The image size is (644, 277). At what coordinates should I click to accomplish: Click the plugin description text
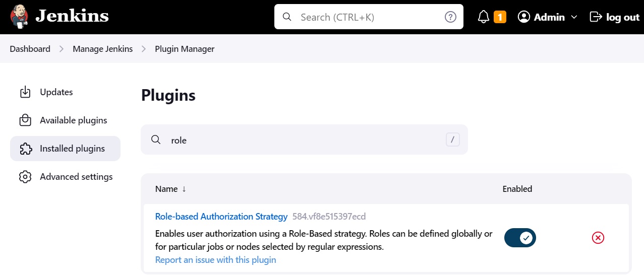(x=324, y=240)
